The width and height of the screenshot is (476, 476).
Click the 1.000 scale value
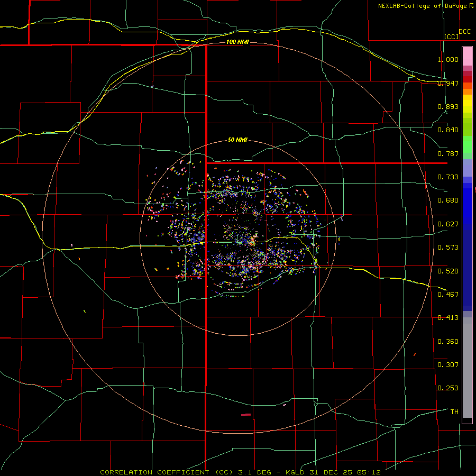coord(448,59)
